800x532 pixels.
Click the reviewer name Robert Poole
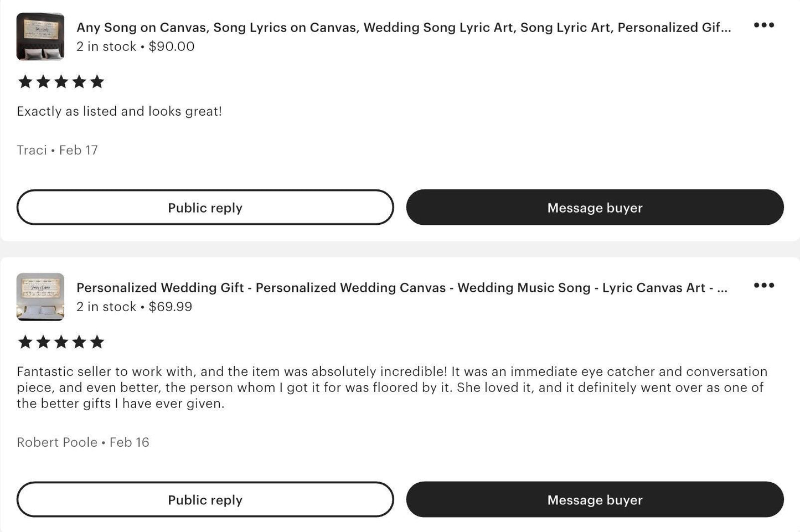pyautogui.click(x=57, y=442)
